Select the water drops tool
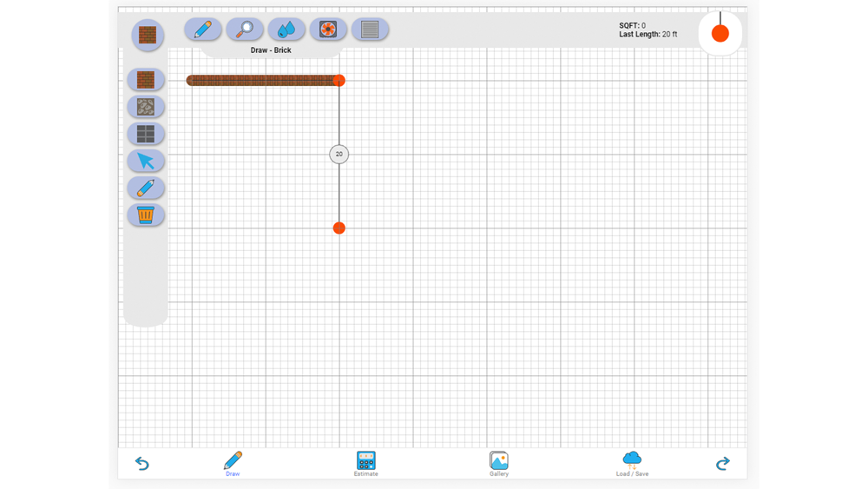 (x=286, y=30)
